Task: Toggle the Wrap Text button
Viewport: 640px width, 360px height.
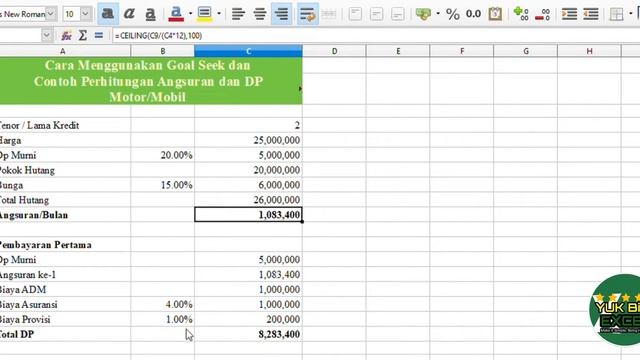Action: pyautogui.click(x=307, y=14)
